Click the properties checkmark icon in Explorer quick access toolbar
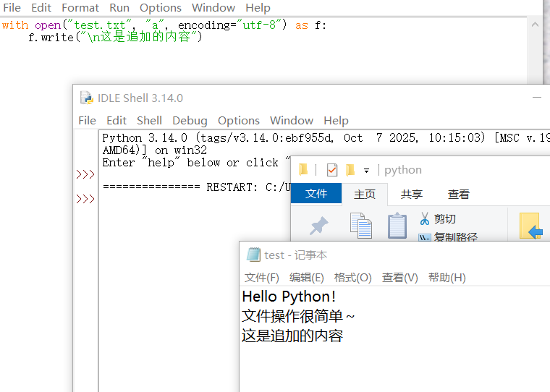The image size is (550, 392). 332,170
